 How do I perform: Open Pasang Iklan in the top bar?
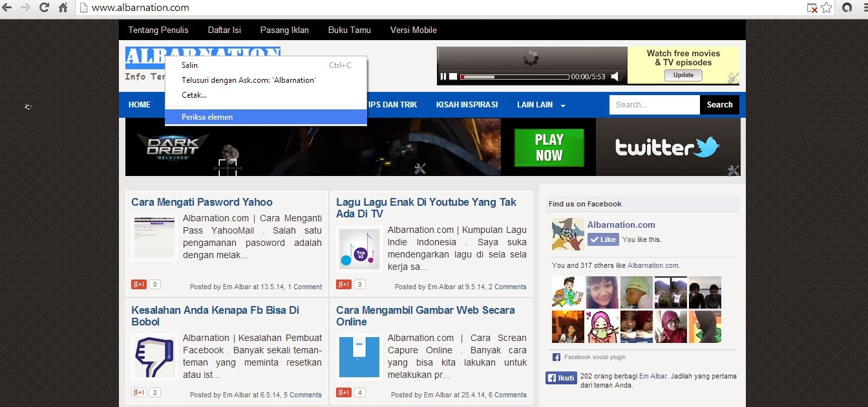point(284,30)
